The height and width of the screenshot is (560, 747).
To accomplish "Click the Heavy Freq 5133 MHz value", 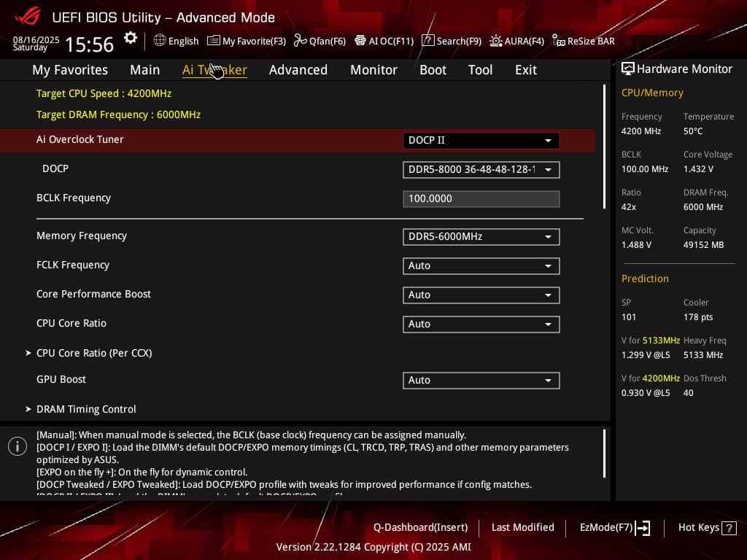I will (x=703, y=355).
